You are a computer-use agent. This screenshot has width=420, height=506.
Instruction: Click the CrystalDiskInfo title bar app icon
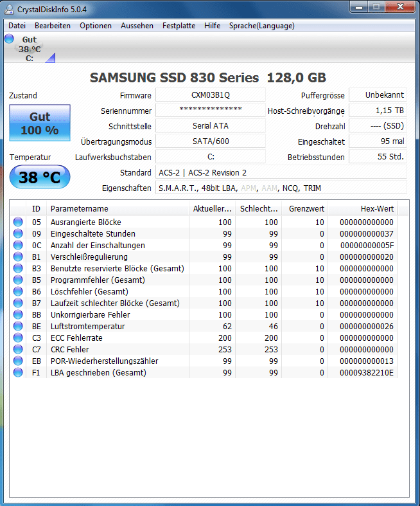[x=9, y=10]
